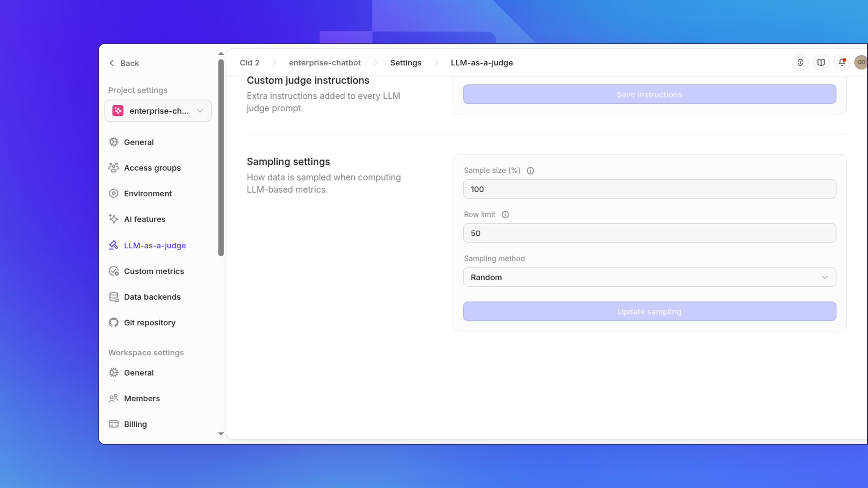
Task: Click the enterprise-chatbot project logo icon
Action: [118, 111]
